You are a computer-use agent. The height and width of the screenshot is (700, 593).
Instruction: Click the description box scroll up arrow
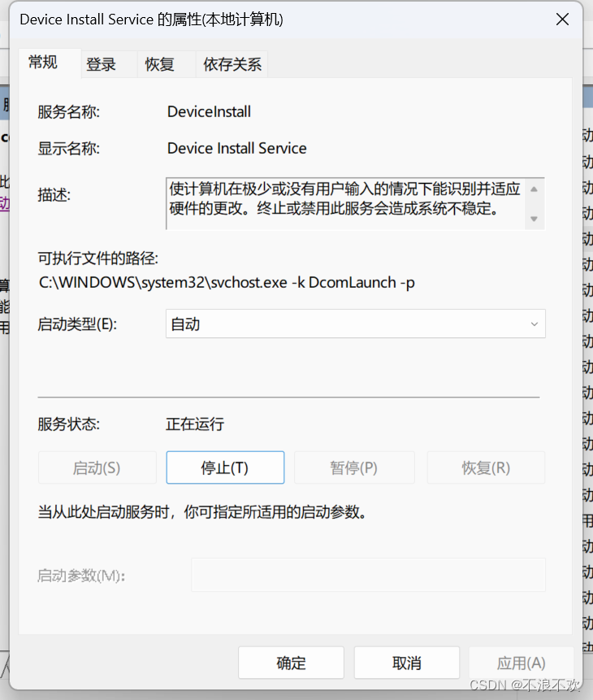(x=534, y=189)
